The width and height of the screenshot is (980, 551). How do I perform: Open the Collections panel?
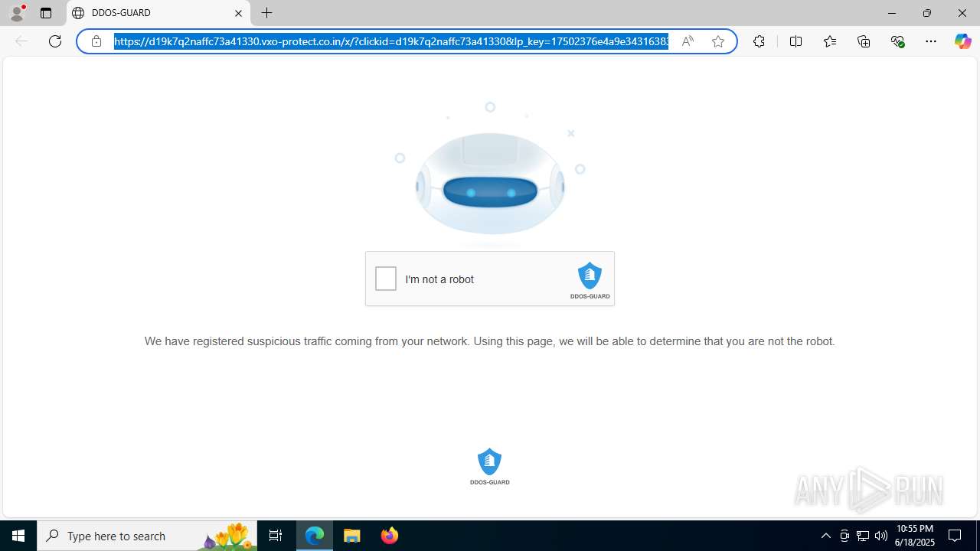click(x=864, y=41)
